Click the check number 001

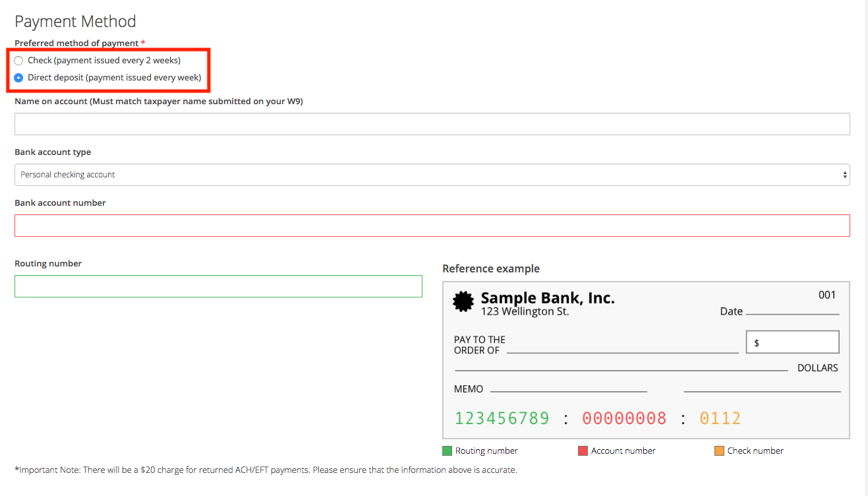(827, 295)
